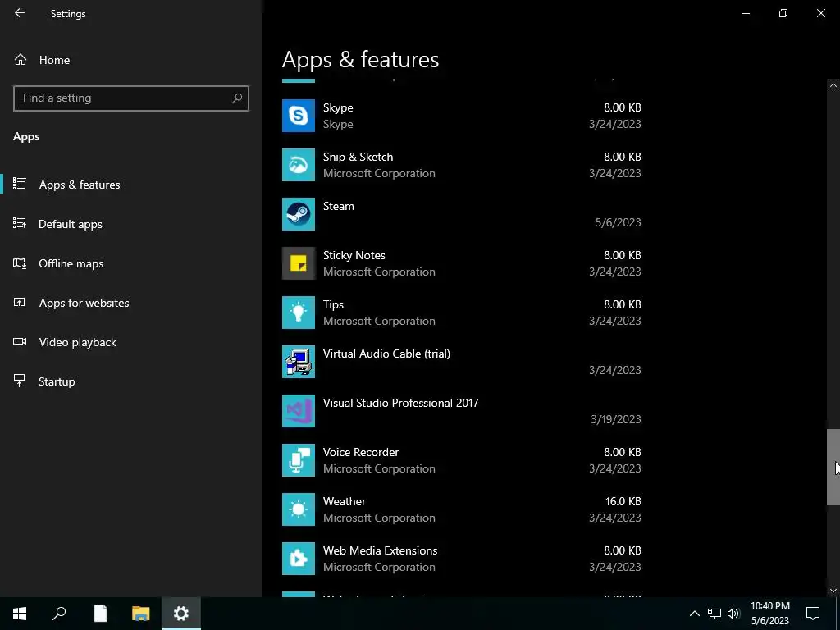
Task: Go to Settings Home
Action: coord(131,60)
